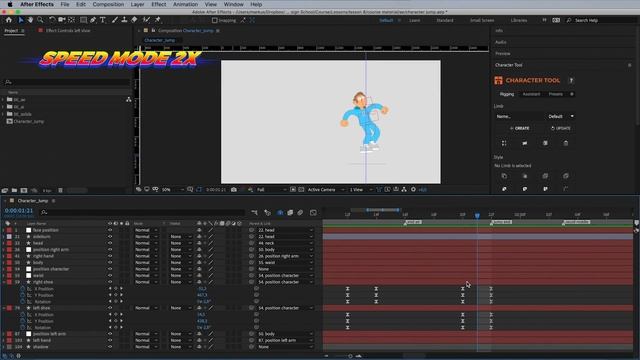Select the Eraser tool

coord(134,20)
